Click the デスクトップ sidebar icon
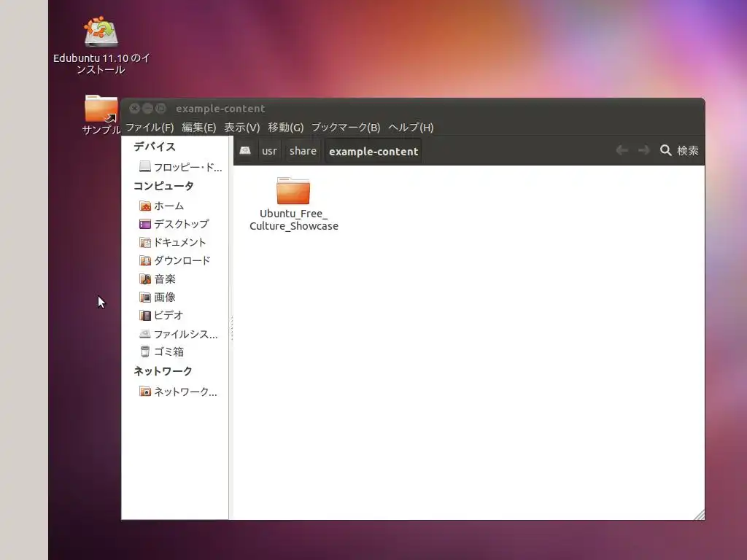The image size is (747, 560). 145,224
